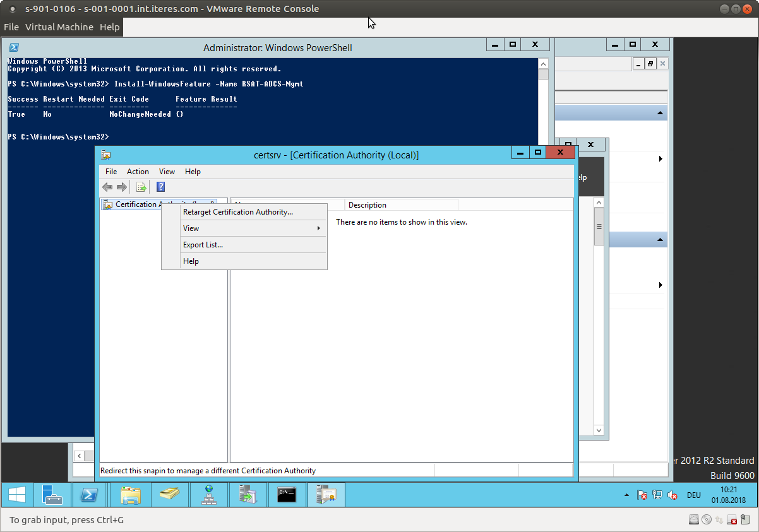The image size is (759, 532).
Task: Open the Command Prompt taskbar icon
Action: click(x=287, y=495)
